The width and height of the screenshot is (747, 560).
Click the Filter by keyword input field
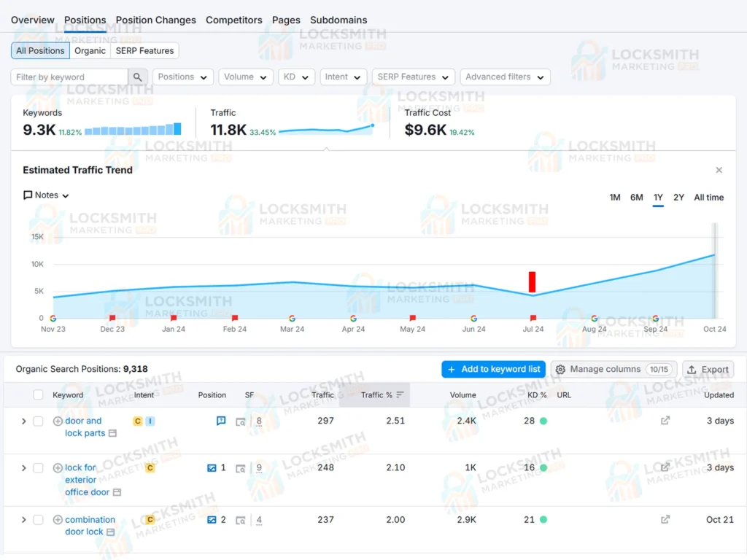pyautogui.click(x=69, y=77)
